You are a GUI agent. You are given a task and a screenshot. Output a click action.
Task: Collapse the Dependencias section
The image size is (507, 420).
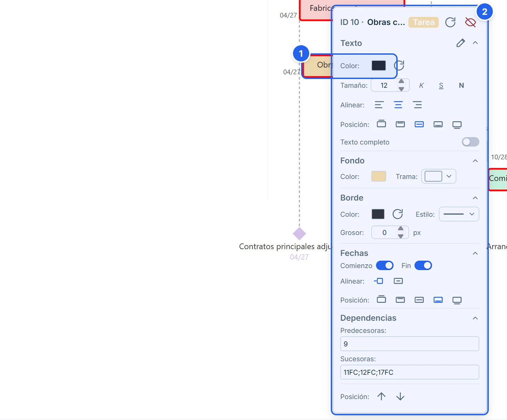[475, 318]
